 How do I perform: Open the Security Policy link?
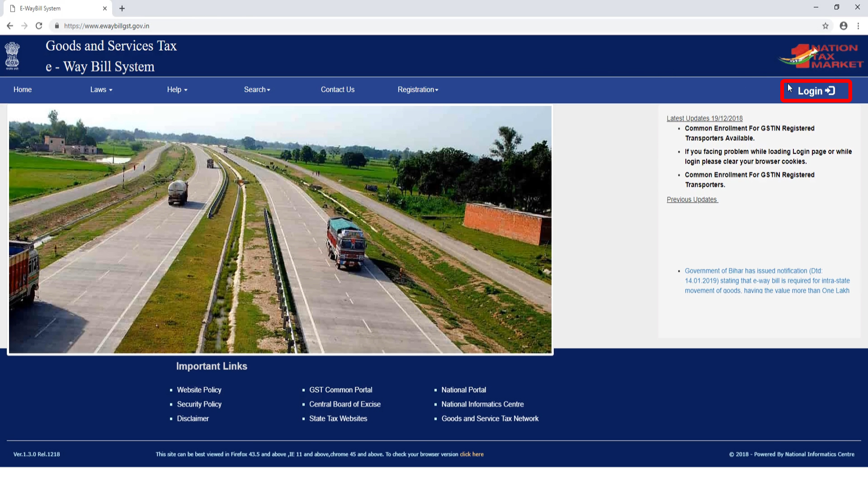point(199,404)
